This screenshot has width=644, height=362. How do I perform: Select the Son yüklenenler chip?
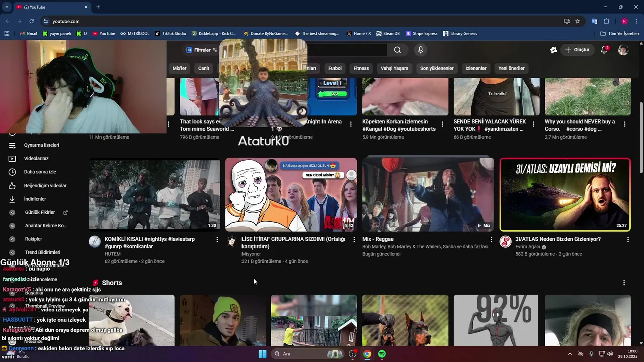437,68
